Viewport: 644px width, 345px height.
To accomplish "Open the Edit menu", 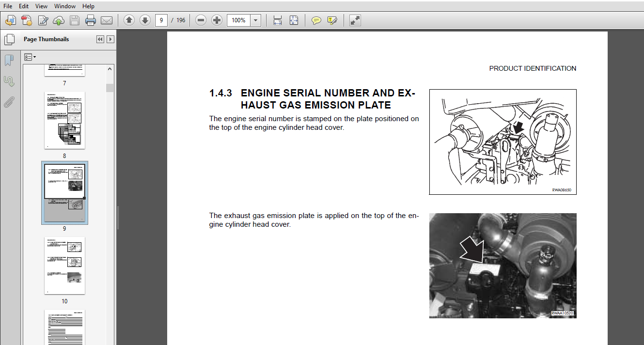I will (x=24, y=6).
